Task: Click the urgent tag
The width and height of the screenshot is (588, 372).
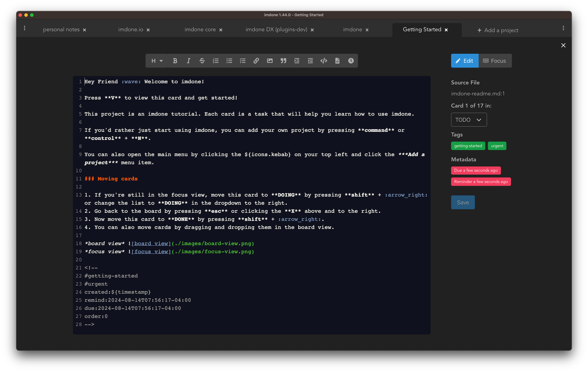Action: 497,146
